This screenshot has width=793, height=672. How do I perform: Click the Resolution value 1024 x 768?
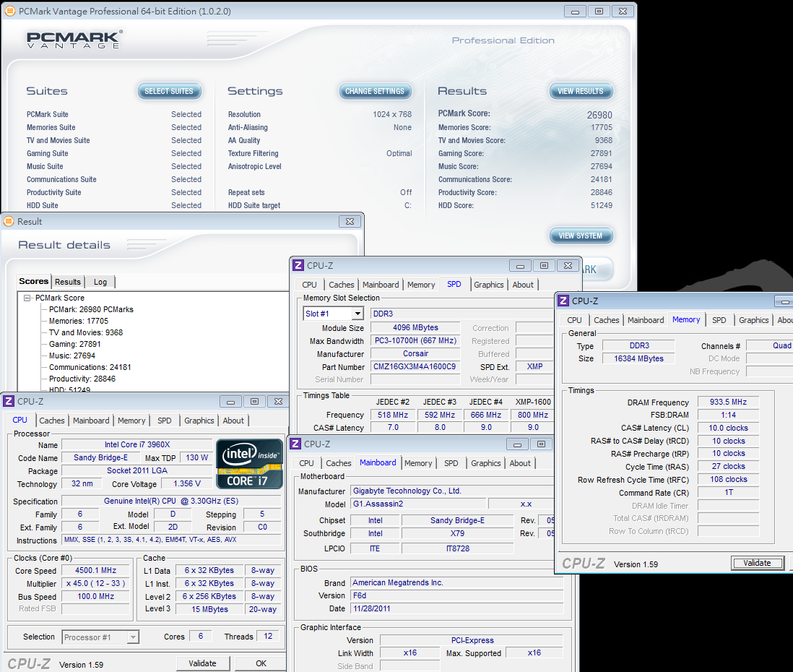point(392,114)
